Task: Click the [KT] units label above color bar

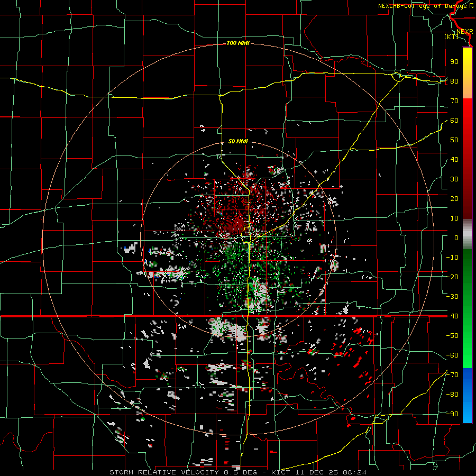Action: 452,36
